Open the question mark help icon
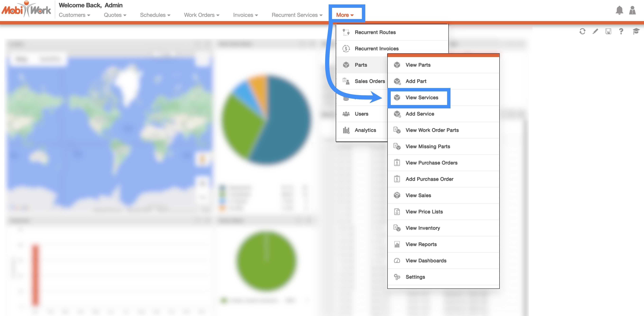This screenshot has height=316, width=644. (x=621, y=31)
